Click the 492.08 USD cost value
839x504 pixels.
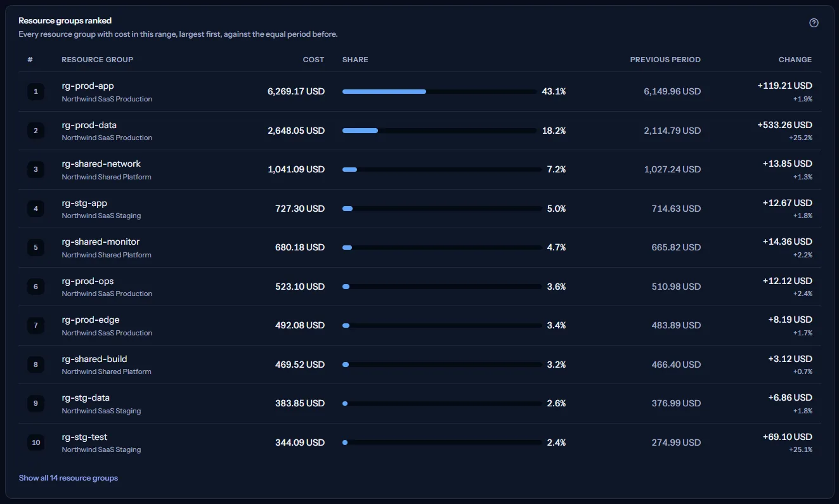[301, 326]
